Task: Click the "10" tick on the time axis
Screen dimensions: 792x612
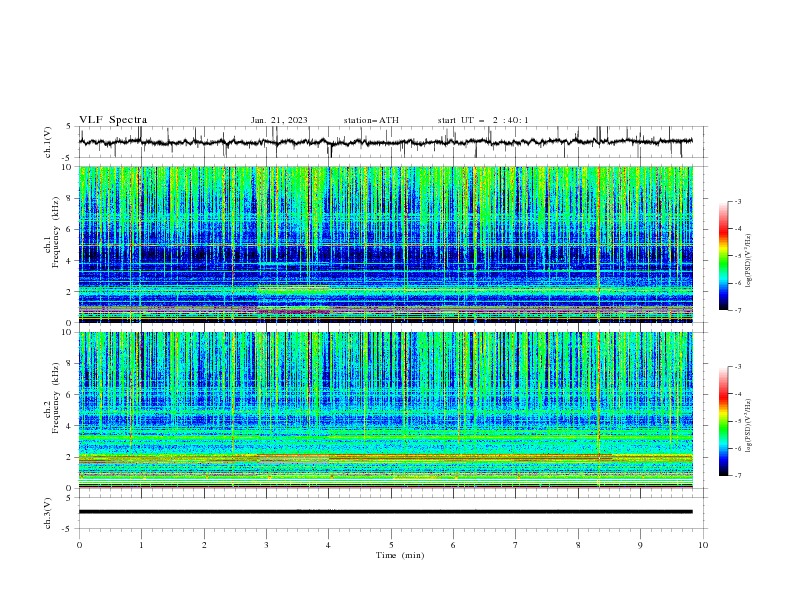Action: [x=703, y=545]
